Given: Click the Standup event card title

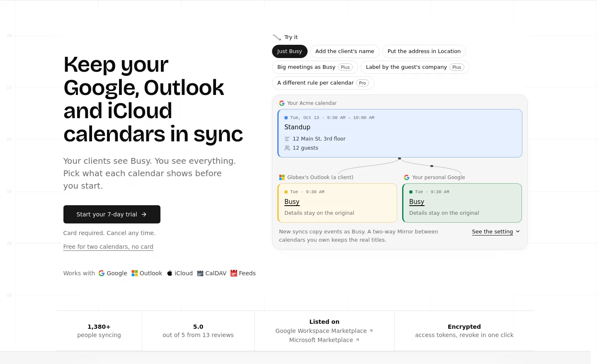Looking at the screenshot, I should click(297, 127).
